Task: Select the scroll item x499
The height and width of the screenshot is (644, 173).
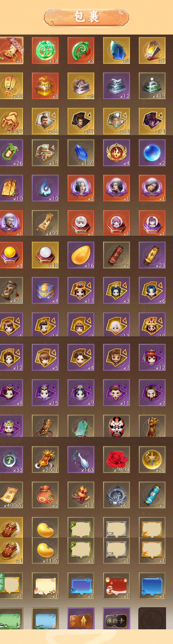Action: point(45,223)
